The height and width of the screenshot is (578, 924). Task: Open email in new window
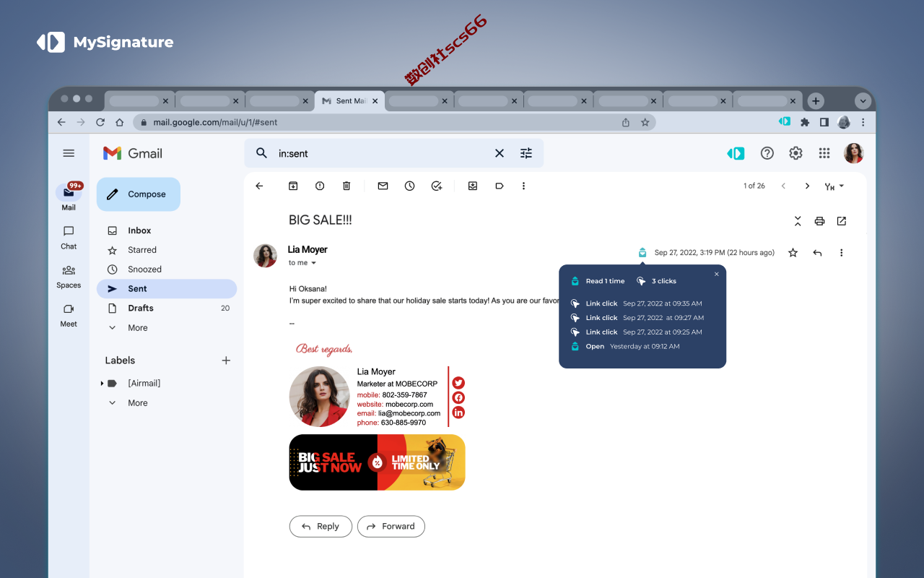pos(841,221)
